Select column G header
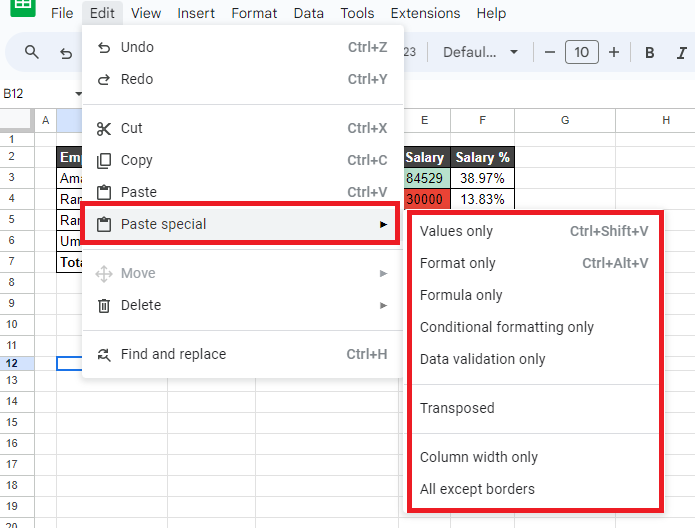 click(x=565, y=121)
